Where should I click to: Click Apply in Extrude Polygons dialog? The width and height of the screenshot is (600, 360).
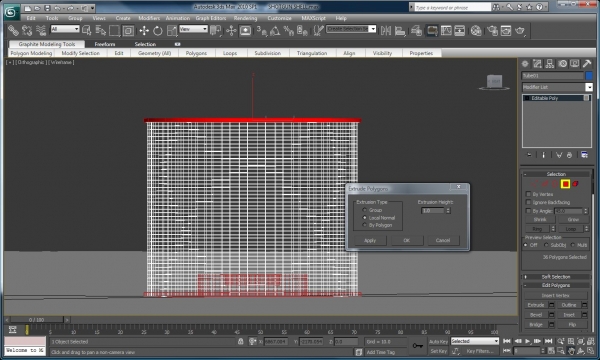pyautogui.click(x=370, y=240)
